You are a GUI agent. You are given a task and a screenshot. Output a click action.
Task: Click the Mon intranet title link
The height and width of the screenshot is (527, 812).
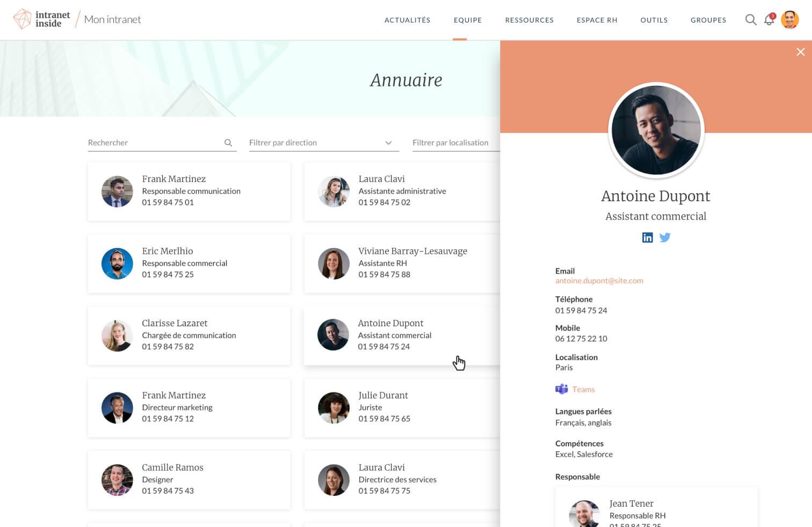(112, 19)
